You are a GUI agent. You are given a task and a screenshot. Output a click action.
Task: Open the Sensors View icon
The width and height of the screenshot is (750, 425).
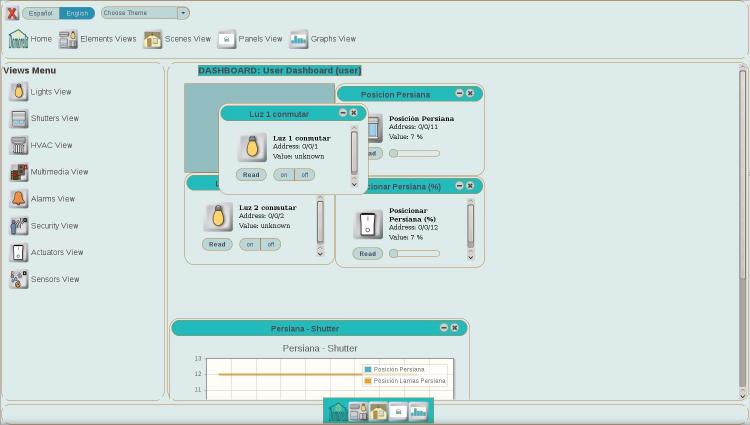(18, 280)
